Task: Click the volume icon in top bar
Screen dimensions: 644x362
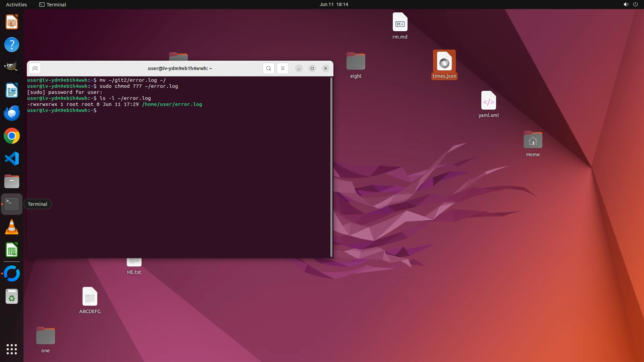Action: click(626, 4)
